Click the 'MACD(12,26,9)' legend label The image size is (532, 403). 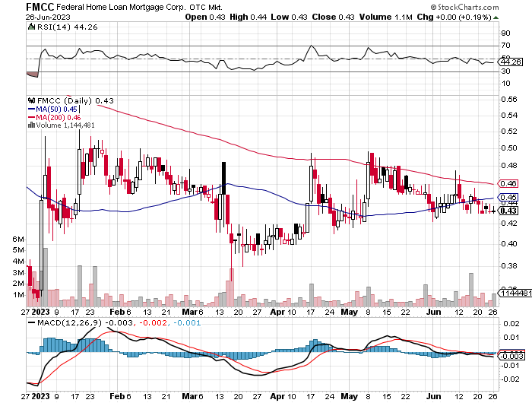tap(69, 322)
